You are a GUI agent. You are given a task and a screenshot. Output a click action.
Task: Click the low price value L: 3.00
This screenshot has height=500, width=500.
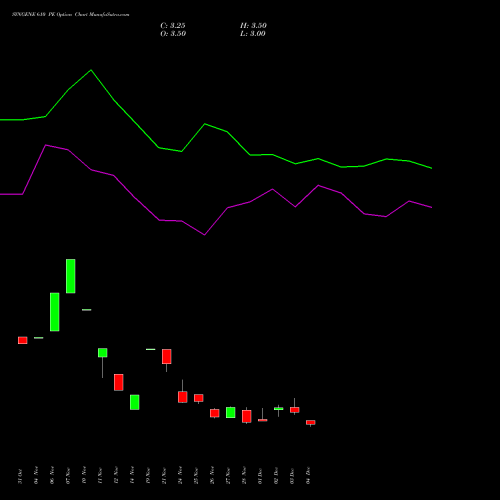pyautogui.click(x=253, y=34)
